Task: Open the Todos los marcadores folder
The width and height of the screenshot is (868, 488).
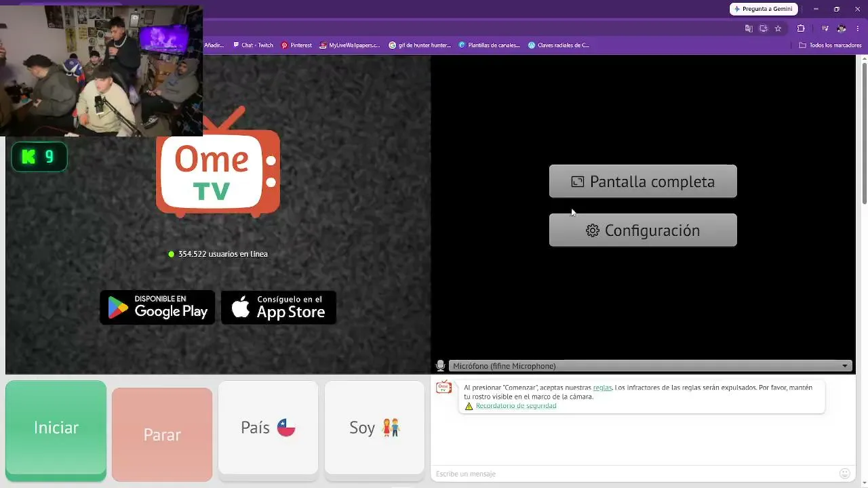Action: 831,45
